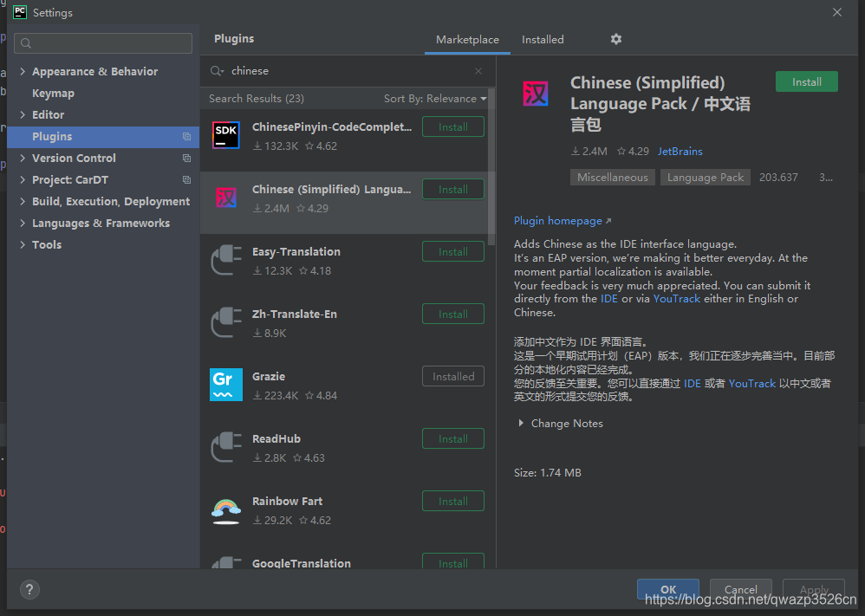Select Easy-Translation plugin name

tap(296, 251)
